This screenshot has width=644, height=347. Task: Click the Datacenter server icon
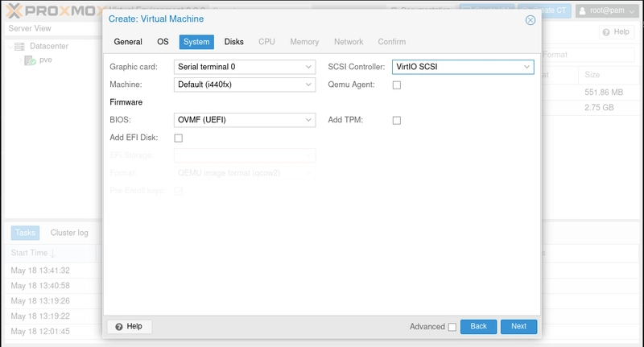(19, 47)
